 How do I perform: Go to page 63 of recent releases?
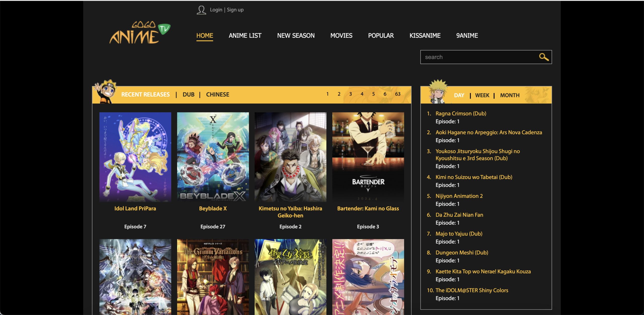pyautogui.click(x=397, y=94)
